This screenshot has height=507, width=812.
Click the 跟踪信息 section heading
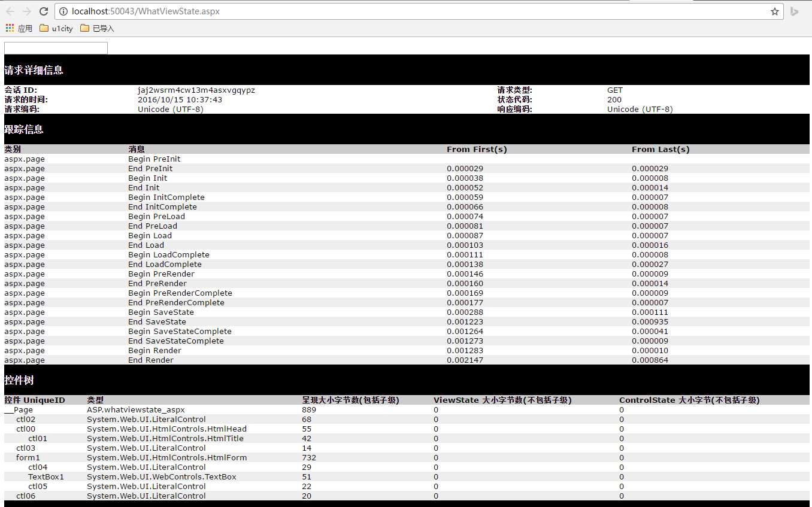(24, 129)
